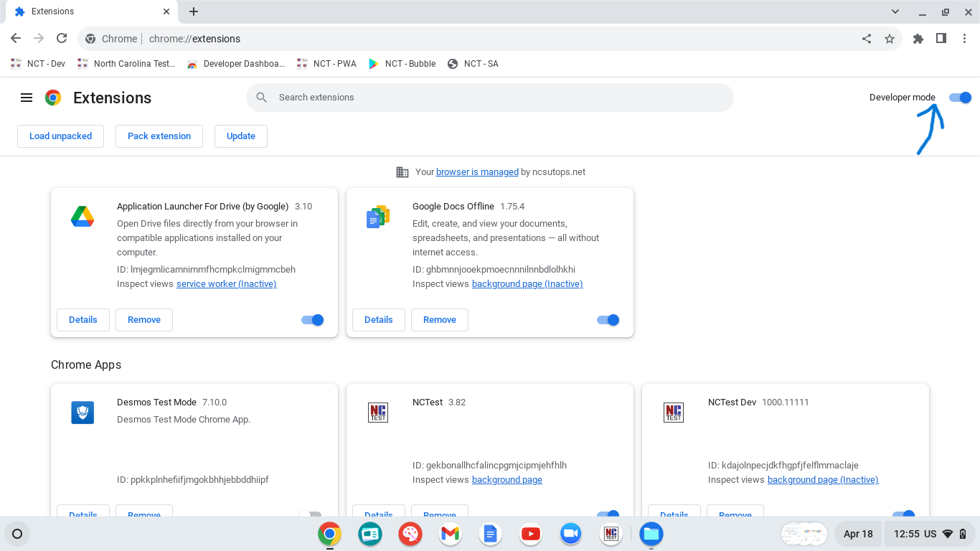Inspect Google Docs Offline background page link
The height and width of the screenshot is (551, 980).
click(527, 284)
